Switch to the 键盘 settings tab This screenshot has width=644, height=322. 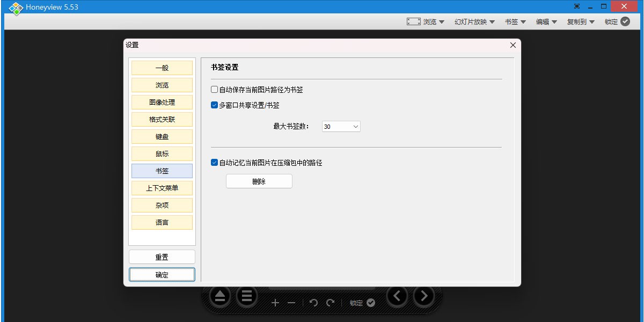click(x=162, y=136)
